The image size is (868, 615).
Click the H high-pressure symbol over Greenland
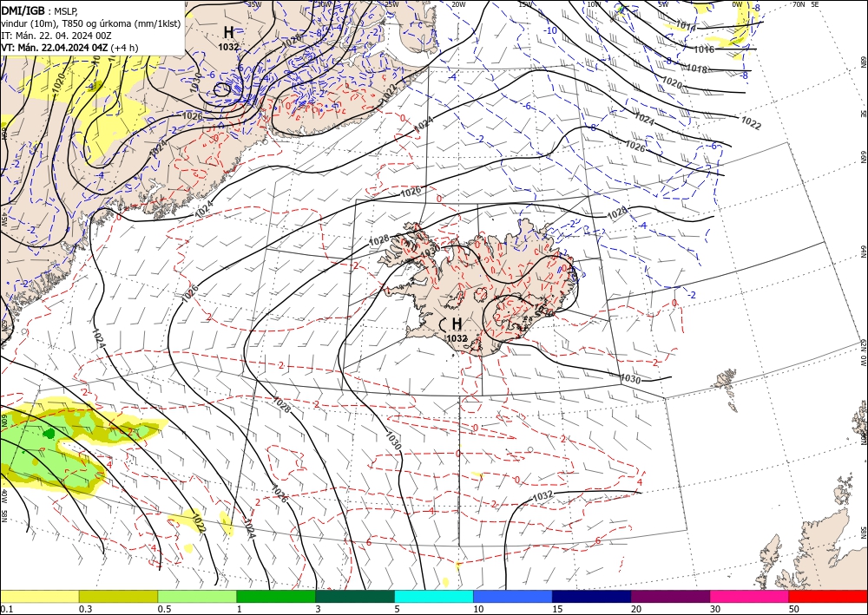coord(228,32)
